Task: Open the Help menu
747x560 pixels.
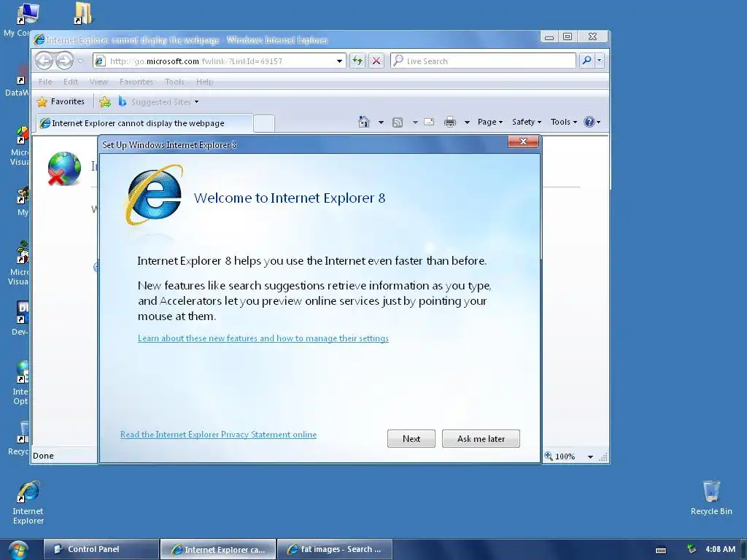Action: point(204,82)
